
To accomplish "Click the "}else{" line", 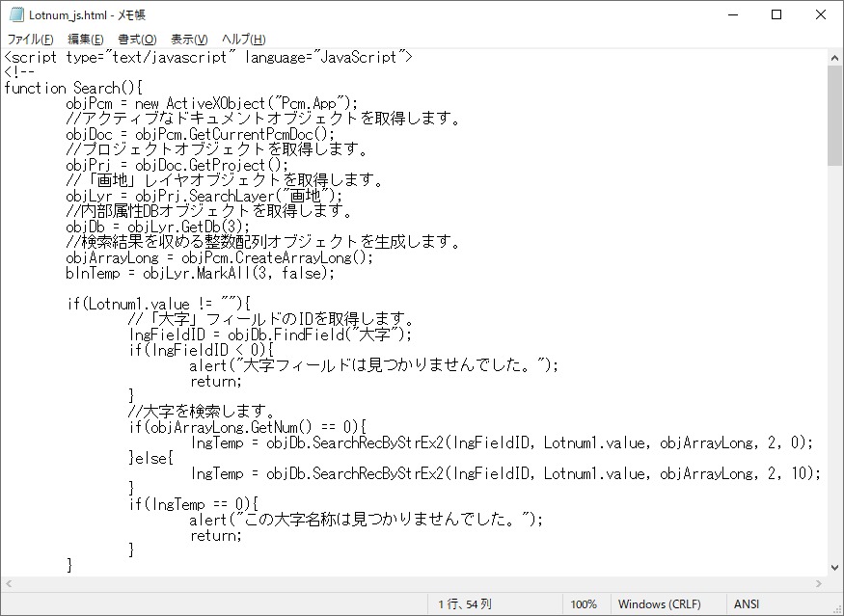I will [150, 458].
